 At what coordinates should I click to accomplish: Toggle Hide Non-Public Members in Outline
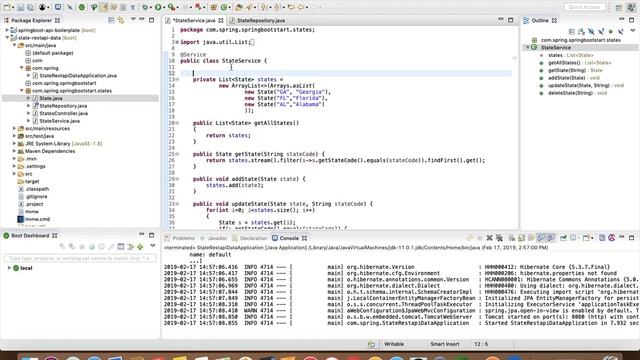tap(611, 31)
